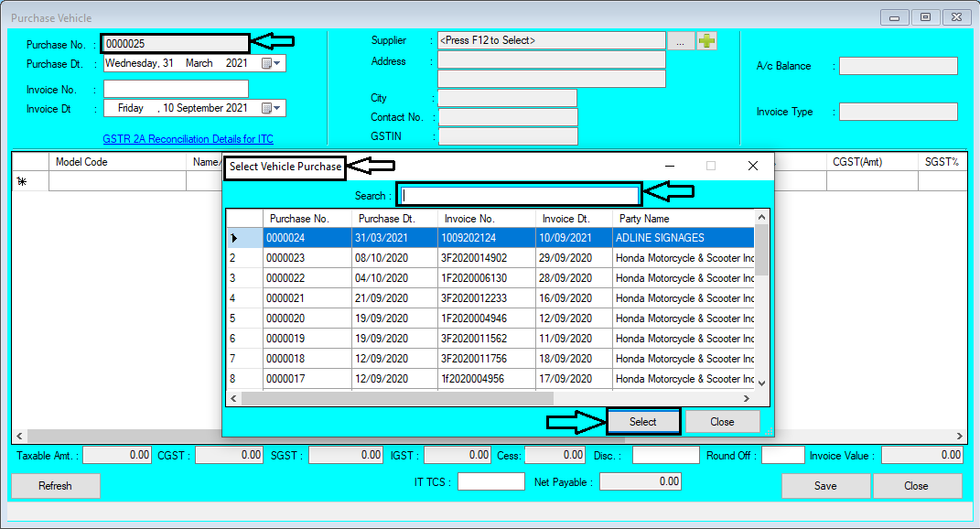The height and width of the screenshot is (529, 980).
Task: Click invoice number 3F2020014902 cell
Action: pos(486,257)
